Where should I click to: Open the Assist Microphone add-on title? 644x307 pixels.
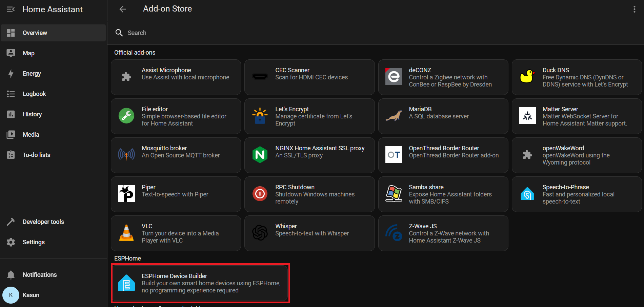166,70
